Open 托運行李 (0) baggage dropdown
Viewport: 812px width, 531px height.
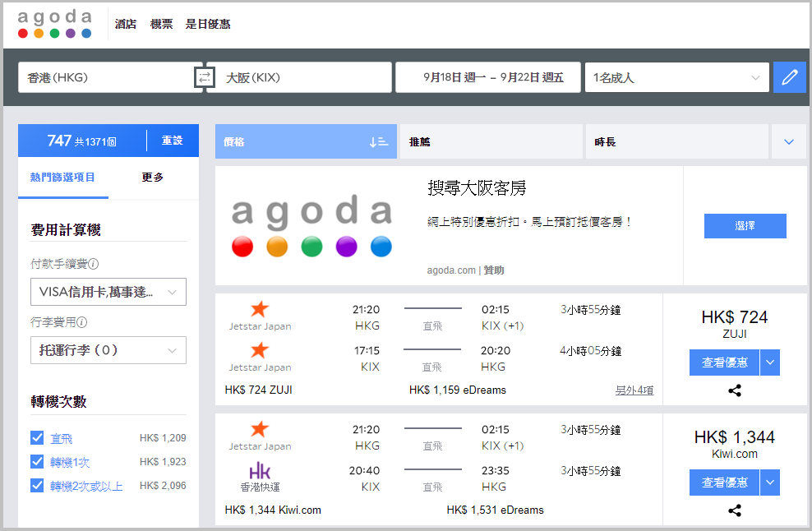[108, 350]
